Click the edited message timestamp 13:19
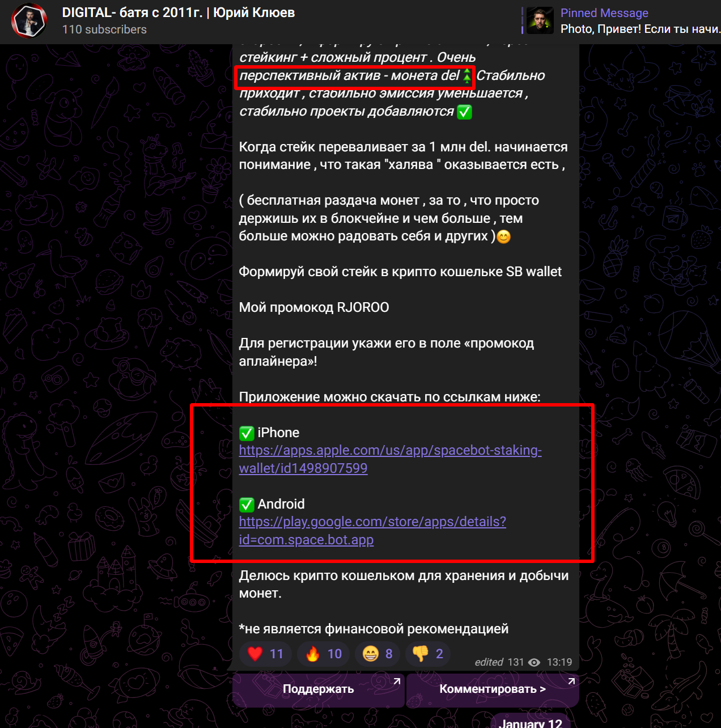 pos(559,662)
